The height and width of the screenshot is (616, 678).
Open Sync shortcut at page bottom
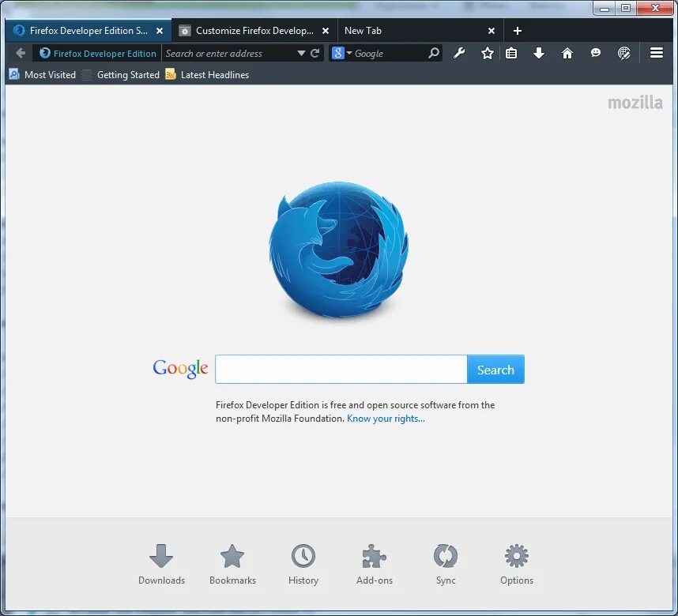coord(446,564)
